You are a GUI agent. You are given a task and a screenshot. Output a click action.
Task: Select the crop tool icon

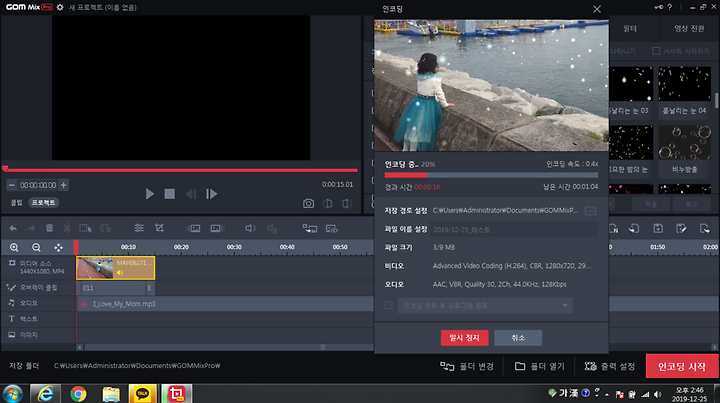point(159,228)
